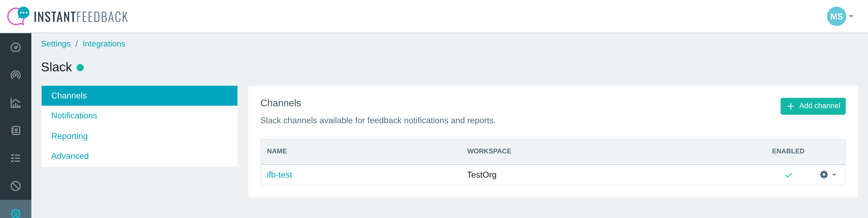Switch to the Notifications tab
The height and width of the screenshot is (218, 868).
139,115
